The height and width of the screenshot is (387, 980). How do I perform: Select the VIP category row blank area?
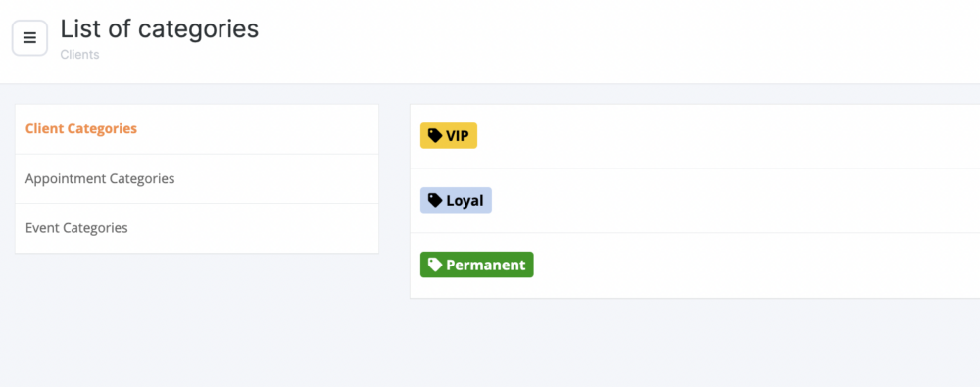[725, 136]
